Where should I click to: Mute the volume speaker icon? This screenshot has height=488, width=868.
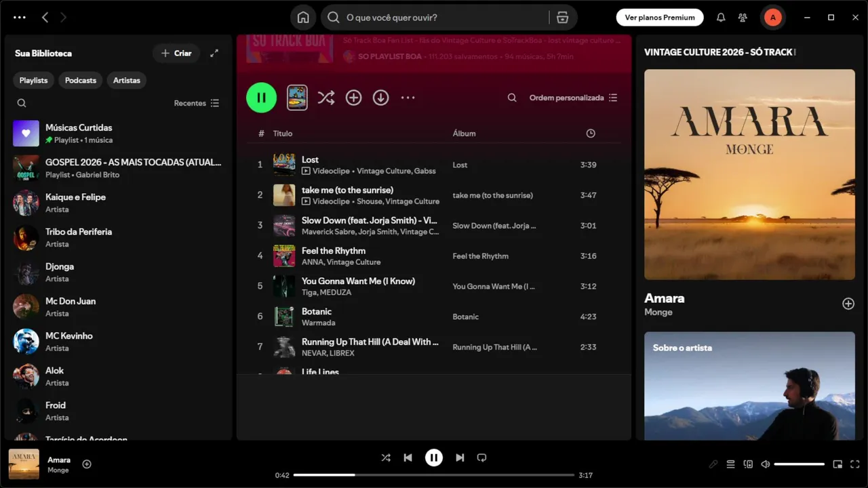(x=766, y=464)
